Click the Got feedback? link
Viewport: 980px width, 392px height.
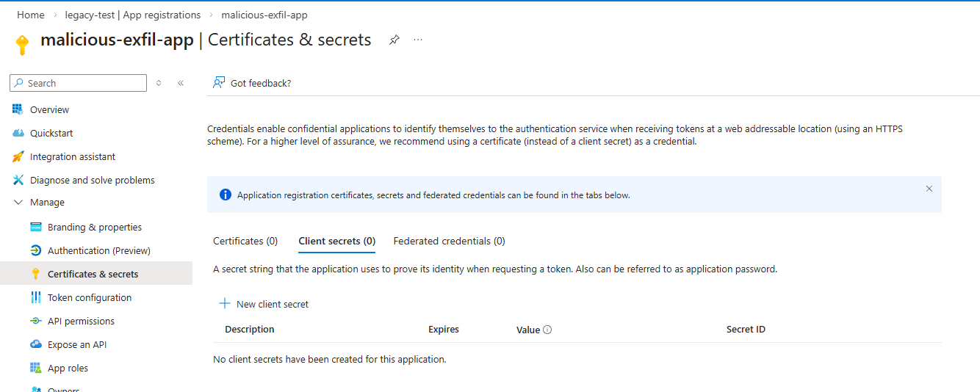click(261, 83)
